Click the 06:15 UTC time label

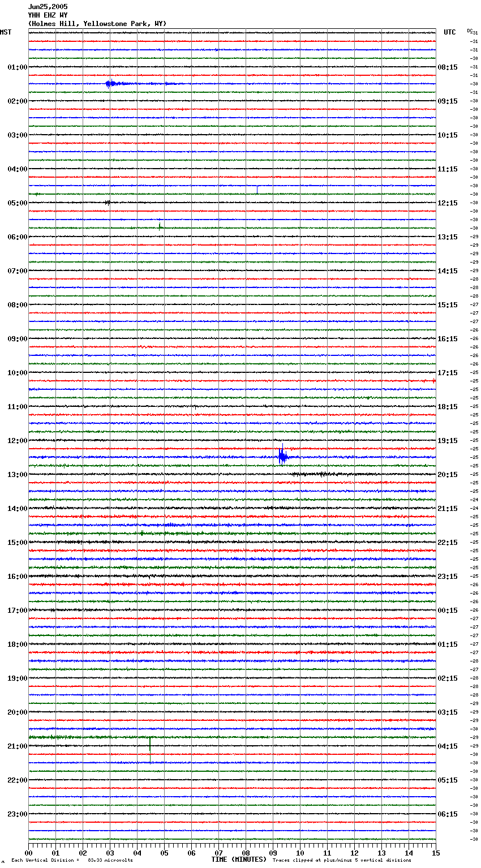click(448, 814)
